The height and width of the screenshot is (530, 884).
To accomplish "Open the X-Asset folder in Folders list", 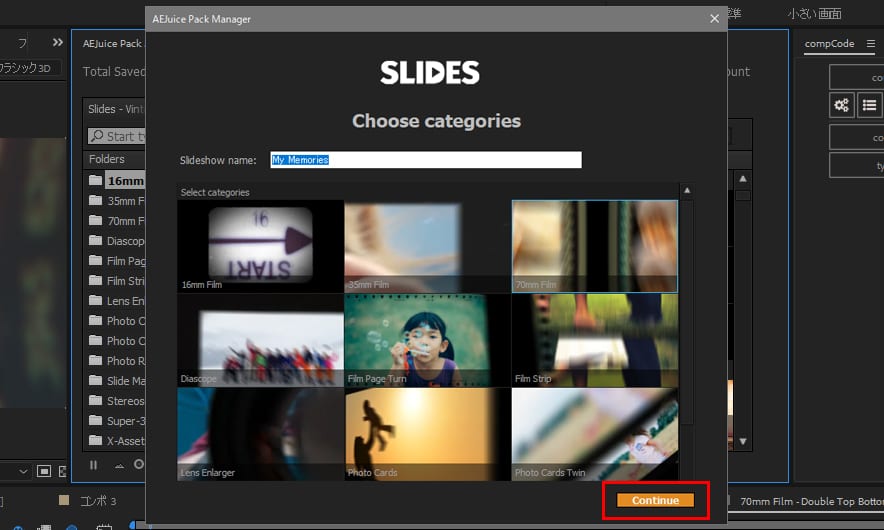I will click(116, 441).
